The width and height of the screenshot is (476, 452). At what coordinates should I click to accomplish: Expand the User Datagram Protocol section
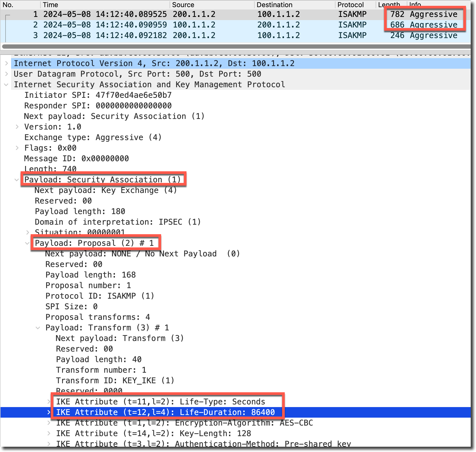[x=7, y=74]
